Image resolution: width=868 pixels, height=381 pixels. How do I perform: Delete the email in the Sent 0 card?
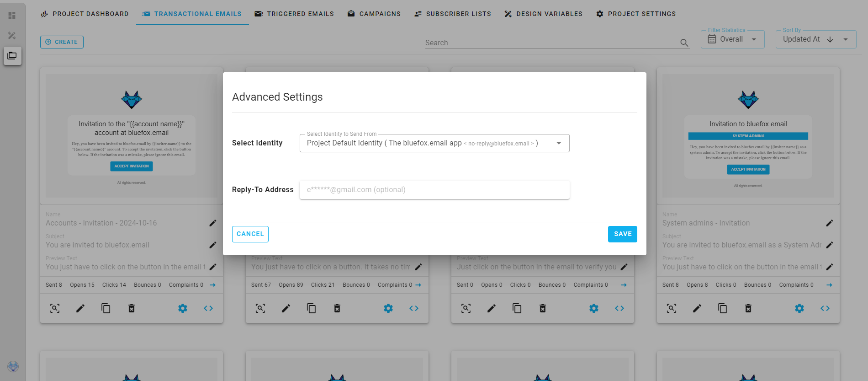pyautogui.click(x=542, y=308)
